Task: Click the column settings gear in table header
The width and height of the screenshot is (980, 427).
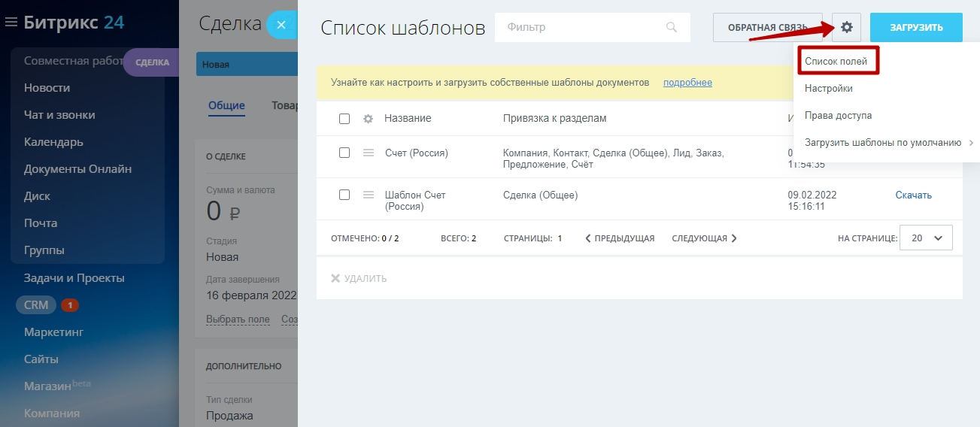Action: click(x=368, y=119)
